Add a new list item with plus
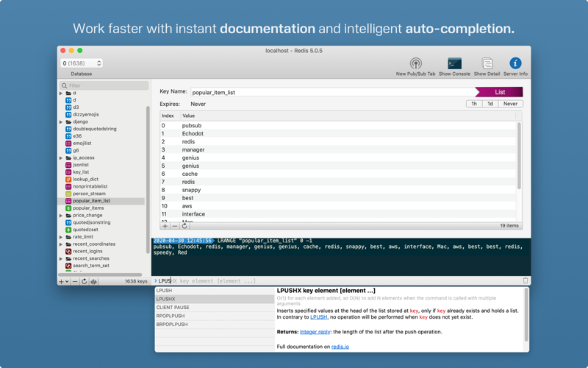This screenshot has width=588, height=368. pos(165,226)
